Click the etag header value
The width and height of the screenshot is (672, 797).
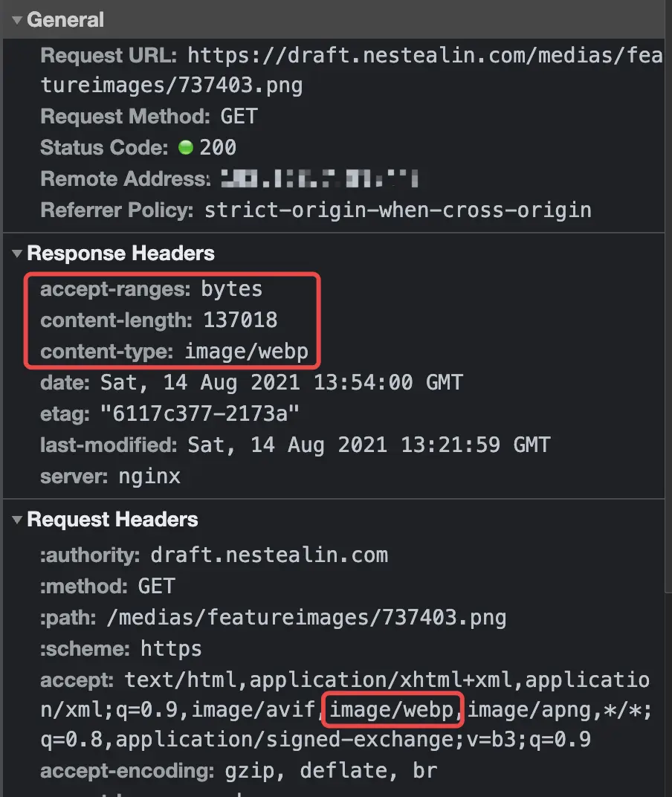200,414
